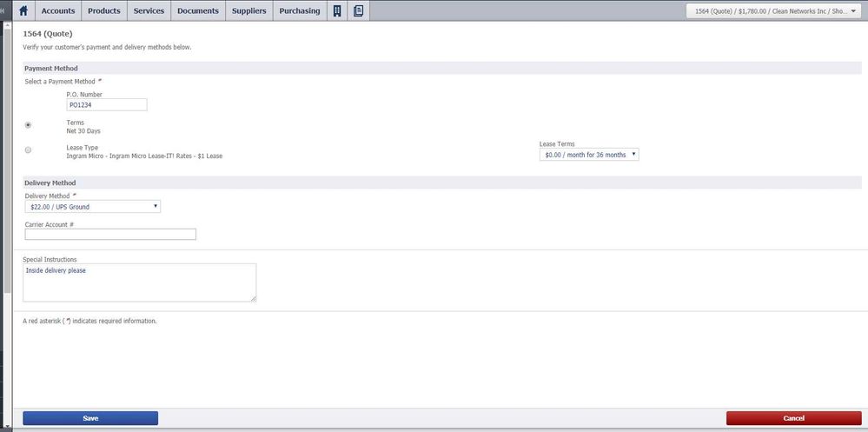Open the document pages icon in navigation bar
This screenshot has width=868, height=432.
click(358, 10)
